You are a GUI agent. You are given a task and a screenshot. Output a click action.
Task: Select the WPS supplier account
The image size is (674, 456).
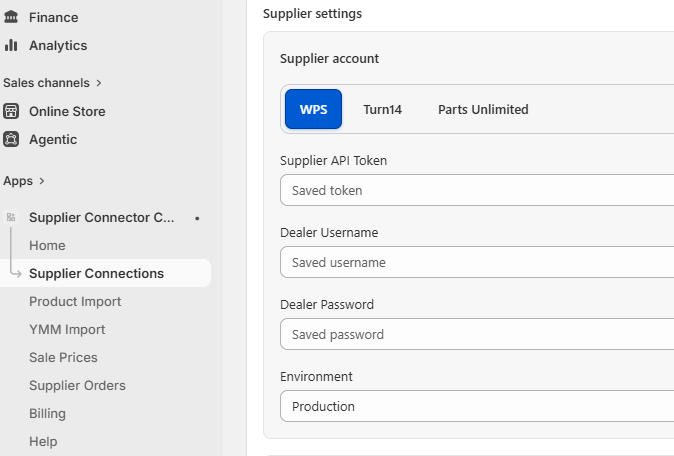coord(313,109)
